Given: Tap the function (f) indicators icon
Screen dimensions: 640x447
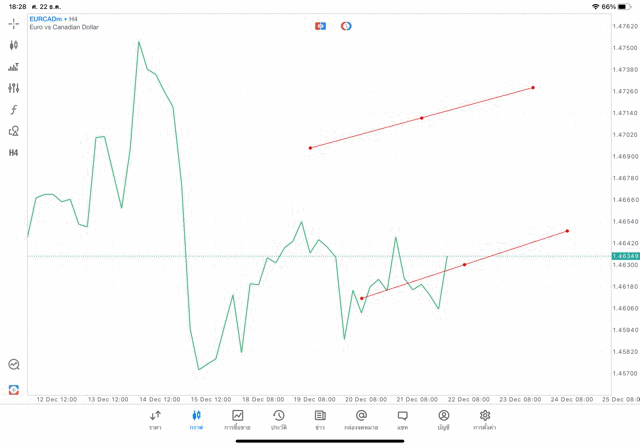Looking at the screenshot, I should click(14, 110).
